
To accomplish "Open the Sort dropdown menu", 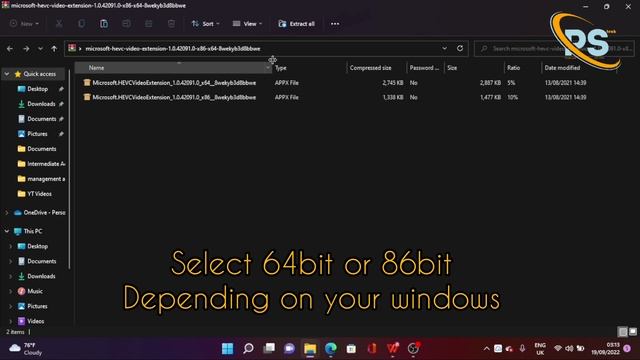I will click(x=205, y=24).
